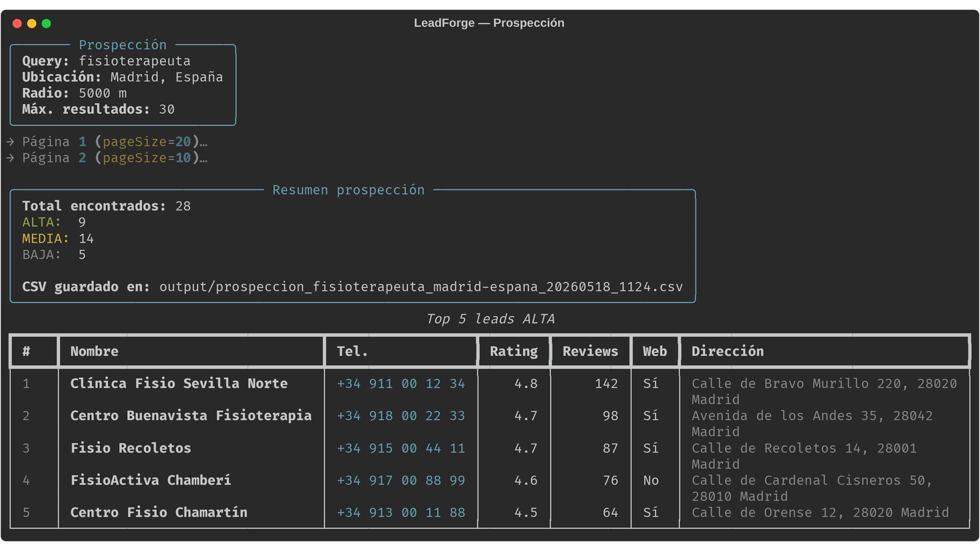980x551 pixels.
Task: Click the # column header
Action: (x=26, y=351)
